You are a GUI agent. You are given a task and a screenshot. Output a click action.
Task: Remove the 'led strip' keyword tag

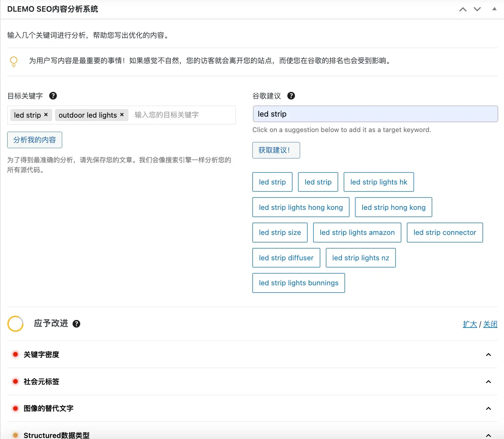point(46,115)
